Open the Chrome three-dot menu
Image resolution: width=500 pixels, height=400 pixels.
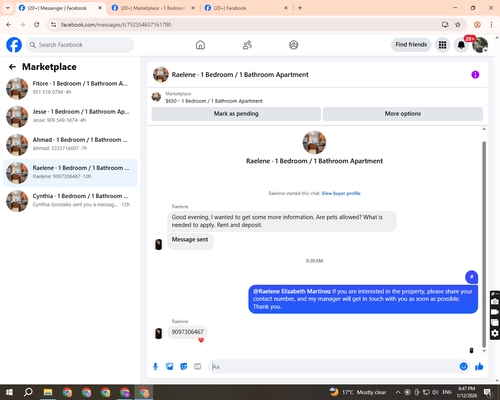(x=491, y=25)
